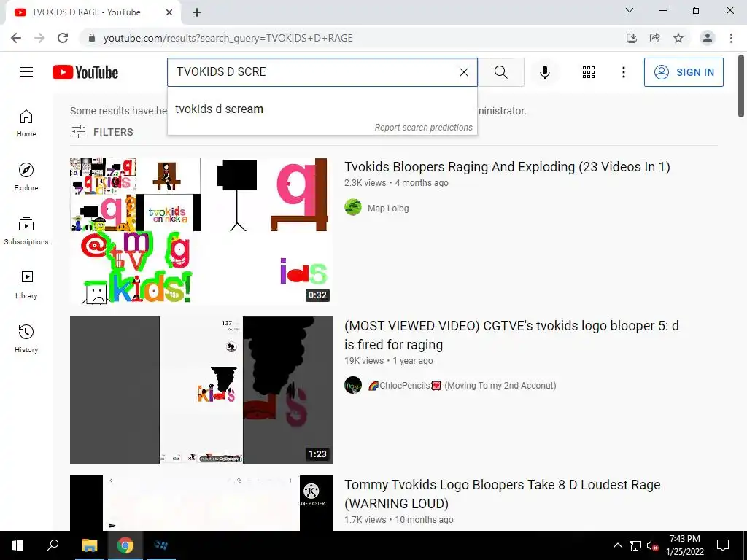Open YouTube settings three-dot menu

pyautogui.click(x=623, y=72)
